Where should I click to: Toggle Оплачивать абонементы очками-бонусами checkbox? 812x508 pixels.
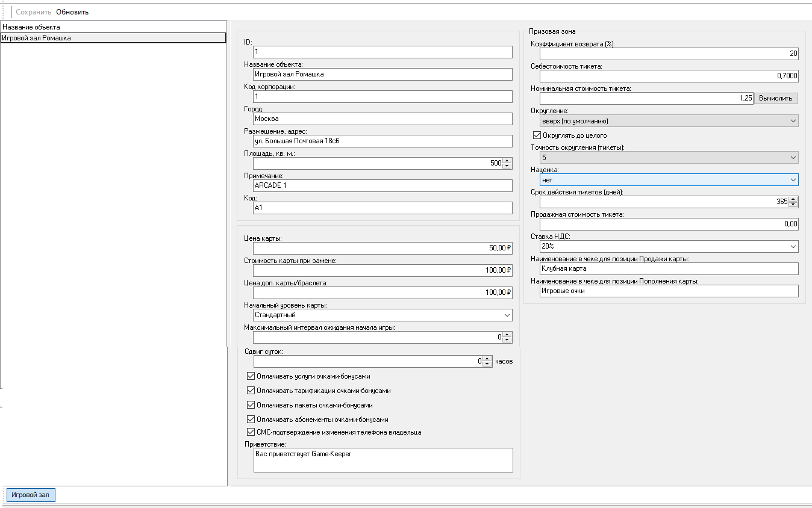(x=251, y=420)
